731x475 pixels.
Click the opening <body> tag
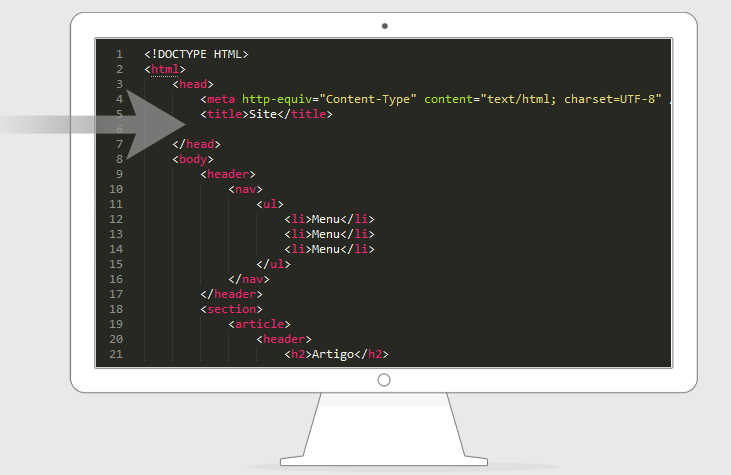[193, 159]
